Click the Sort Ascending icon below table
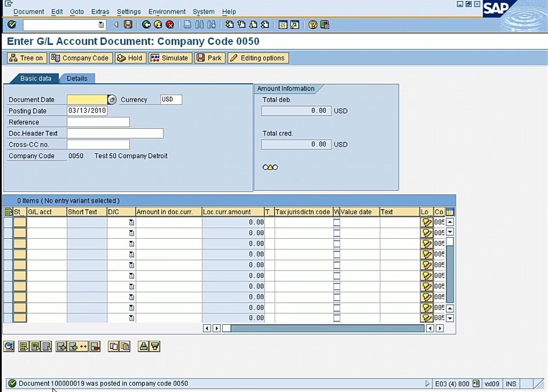The image size is (548, 392). pyautogui.click(x=144, y=346)
